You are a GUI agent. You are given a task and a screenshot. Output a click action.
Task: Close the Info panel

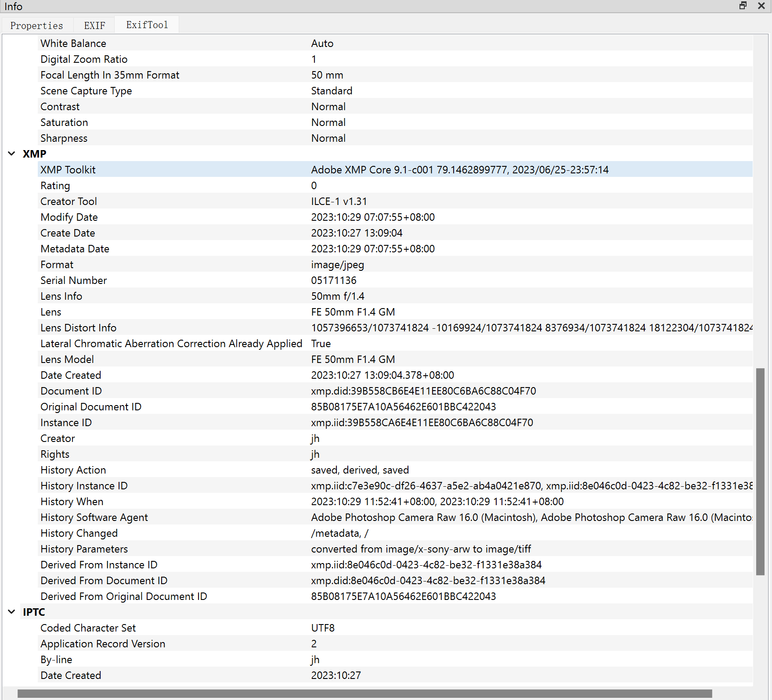pyautogui.click(x=762, y=6)
